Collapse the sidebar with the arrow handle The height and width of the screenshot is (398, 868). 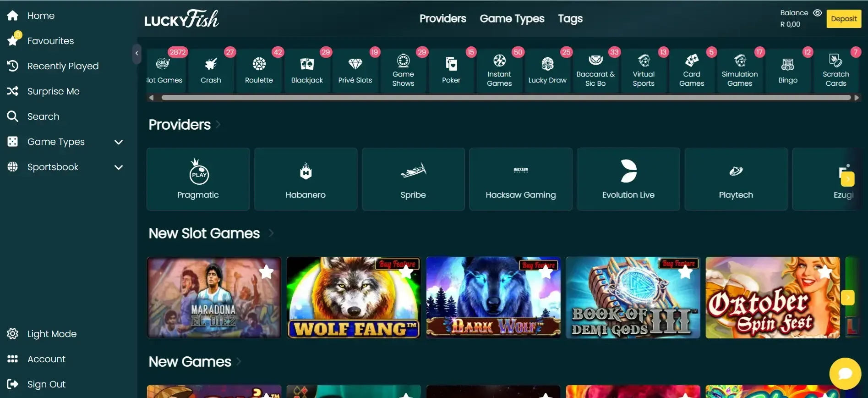click(x=136, y=53)
